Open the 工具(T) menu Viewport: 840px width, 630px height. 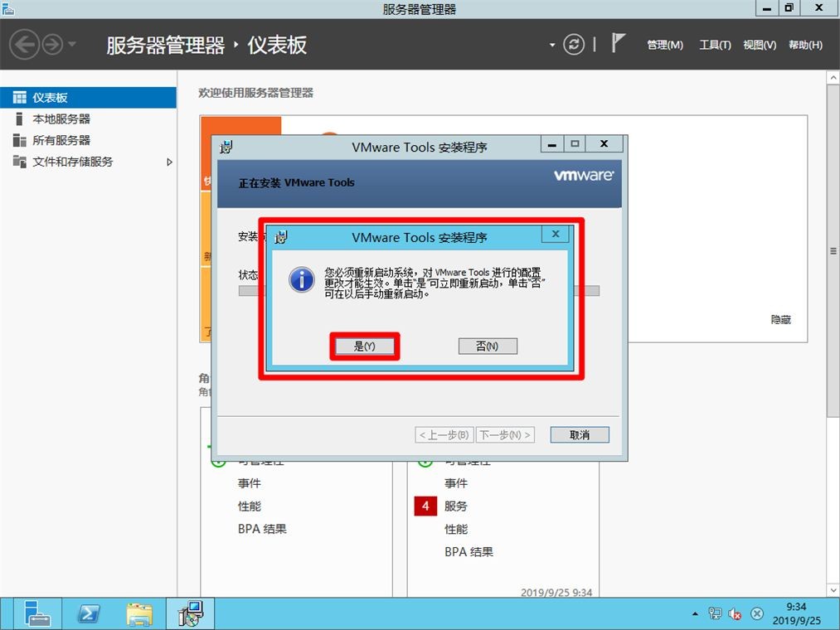coord(715,45)
